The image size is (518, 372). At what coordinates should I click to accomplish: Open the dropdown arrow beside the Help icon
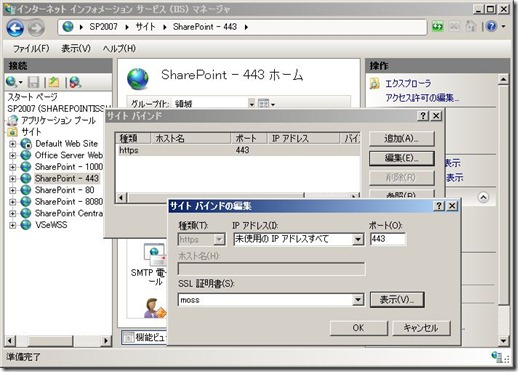503,26
